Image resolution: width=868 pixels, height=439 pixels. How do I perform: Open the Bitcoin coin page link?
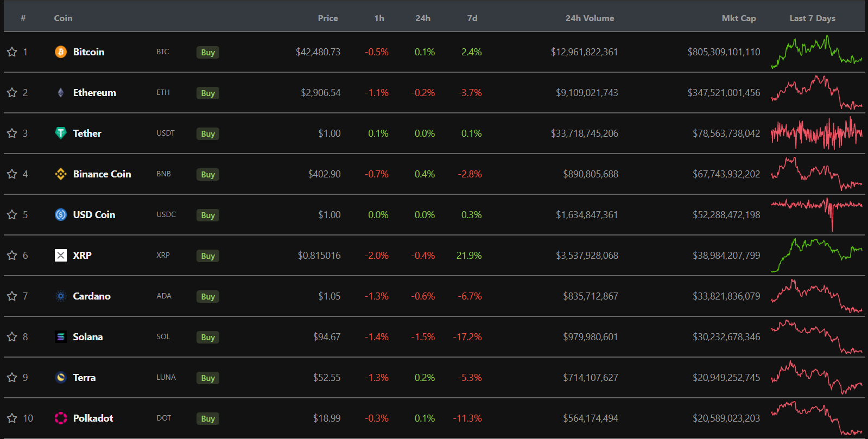[88, 52]
